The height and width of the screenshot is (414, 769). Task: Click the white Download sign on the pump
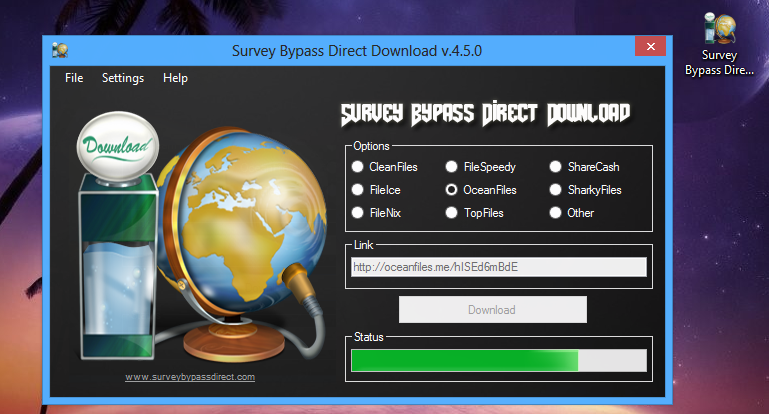pos(118,145)
